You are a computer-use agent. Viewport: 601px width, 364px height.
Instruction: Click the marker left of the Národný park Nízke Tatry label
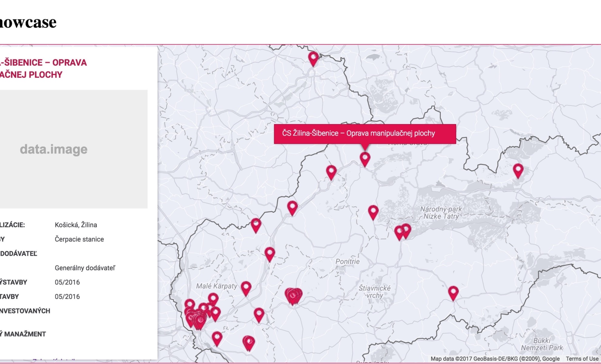(x=373, y=211)
